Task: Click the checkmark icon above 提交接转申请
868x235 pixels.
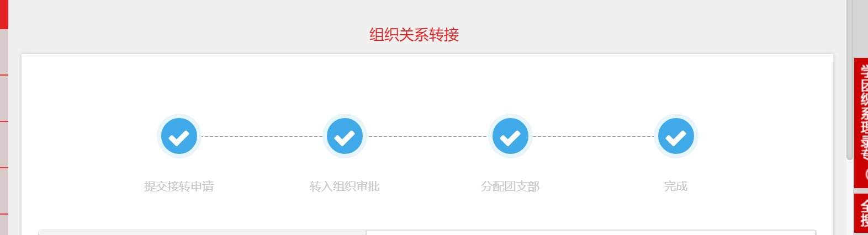Action: (179, 136)
